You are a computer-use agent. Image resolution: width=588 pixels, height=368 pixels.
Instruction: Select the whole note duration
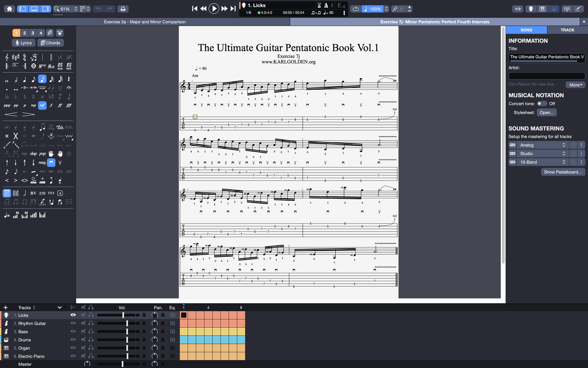[7, 79]
